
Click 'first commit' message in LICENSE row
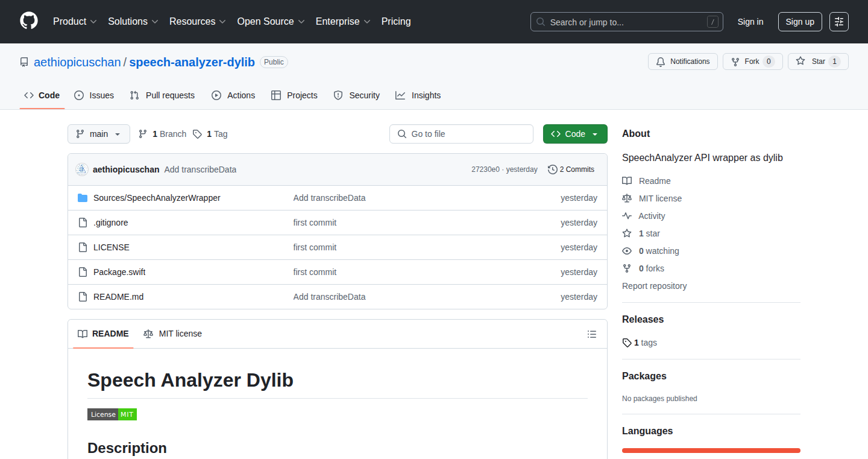click(x=315, y=247)
